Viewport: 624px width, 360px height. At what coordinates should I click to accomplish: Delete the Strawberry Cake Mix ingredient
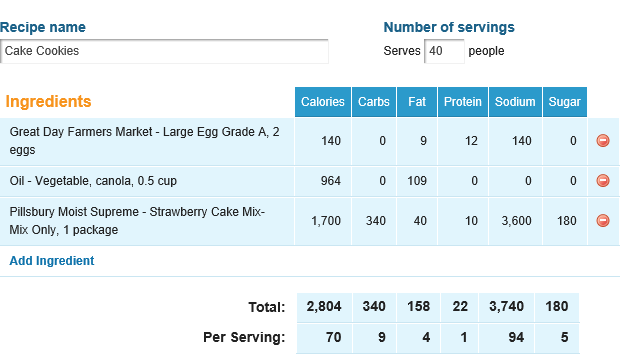[603, 220]
